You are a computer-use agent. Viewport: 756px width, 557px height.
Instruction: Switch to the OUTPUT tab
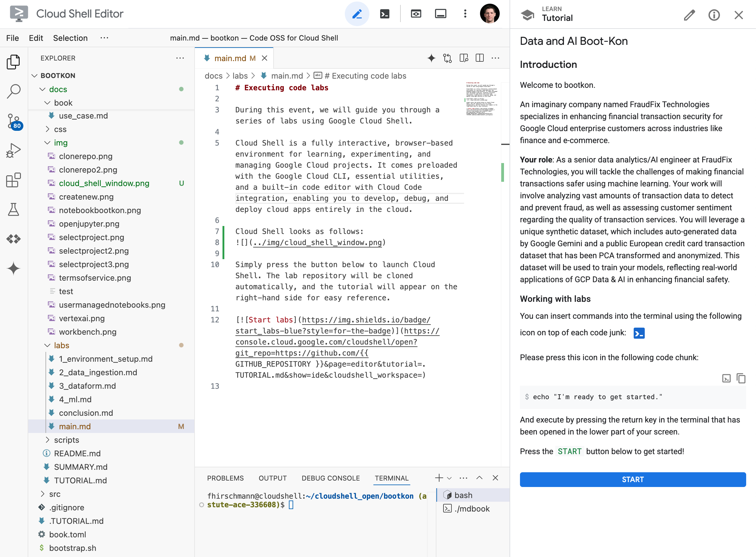click(x=272, y=478)
